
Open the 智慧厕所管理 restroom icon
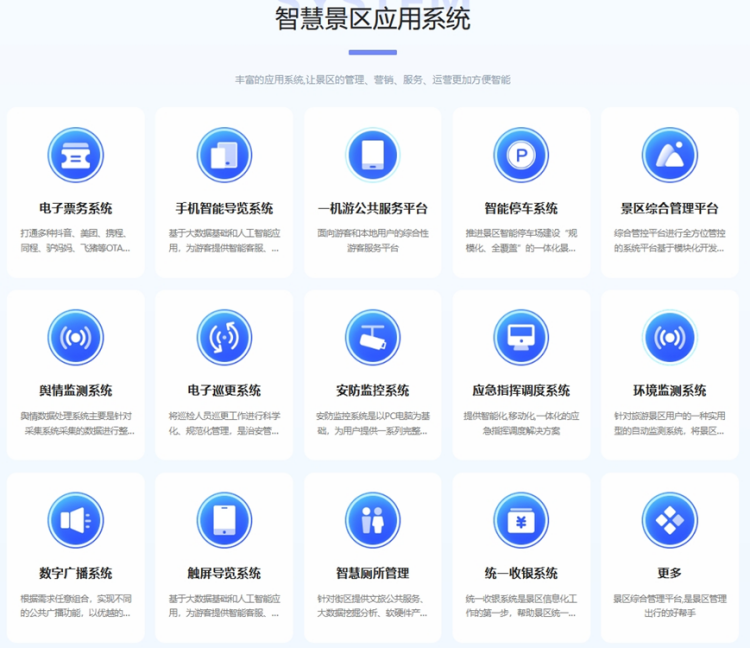click(x=373, y=521)
